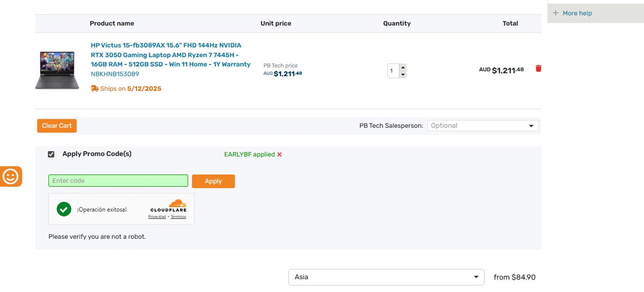Open the HP Victus laptop product link

click(x=170, y=55)
